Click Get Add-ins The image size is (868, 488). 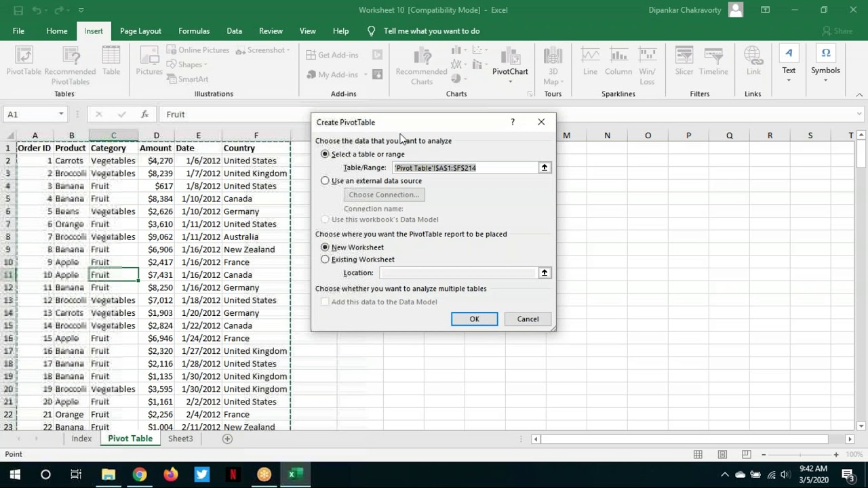332,55
